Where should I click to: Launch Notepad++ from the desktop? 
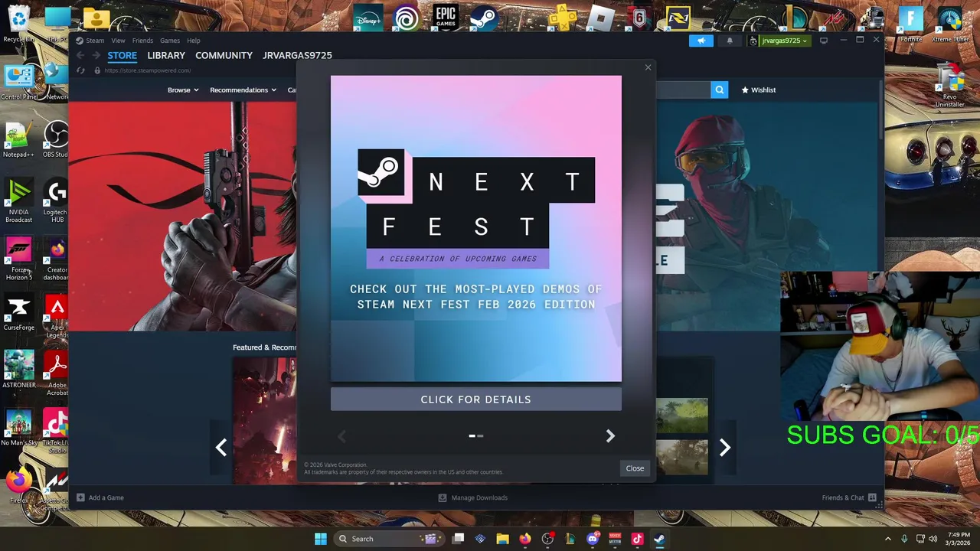(x=18, y=139)
